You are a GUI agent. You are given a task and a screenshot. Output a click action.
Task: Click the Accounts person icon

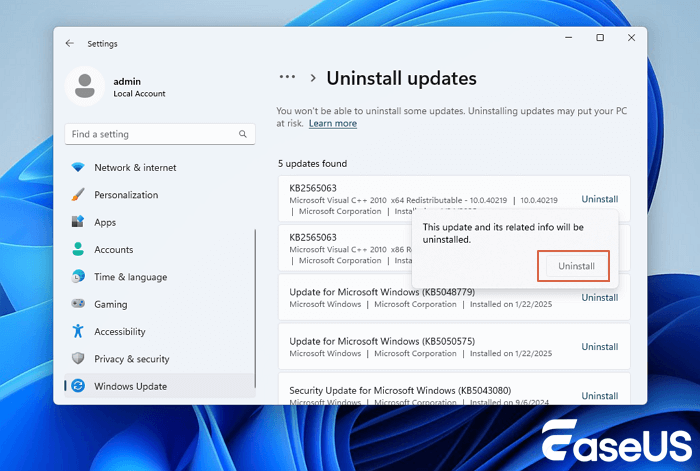pyautogui.click(x=78, y=249)
